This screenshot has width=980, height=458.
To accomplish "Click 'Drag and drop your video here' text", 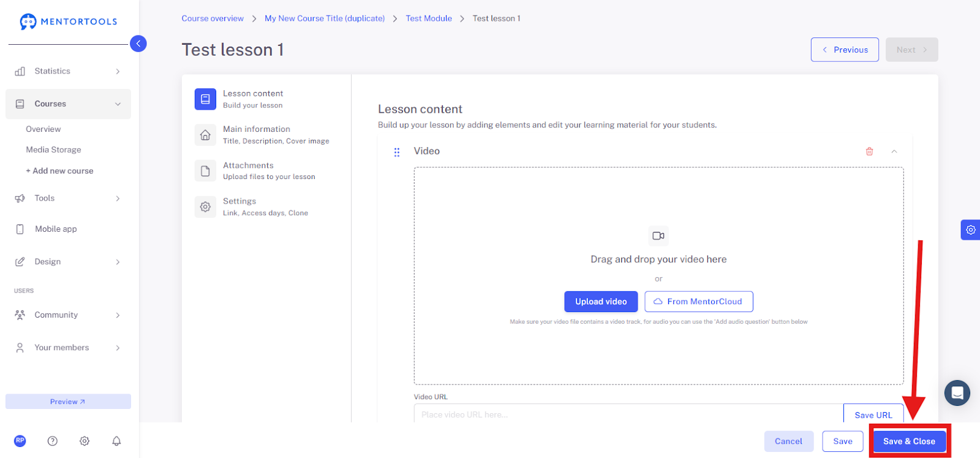I will tap(658, 259).
